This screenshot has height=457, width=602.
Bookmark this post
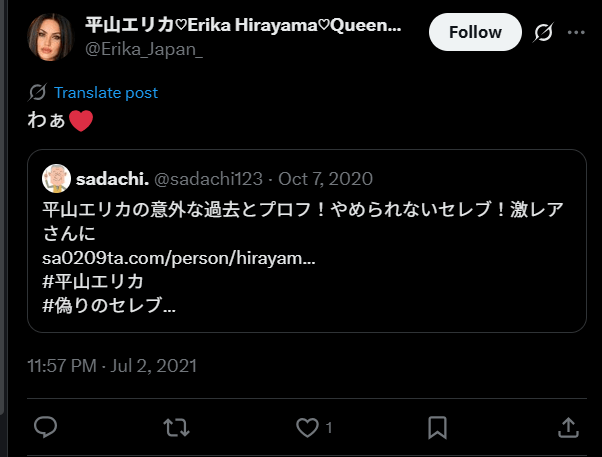coord(437,427)
